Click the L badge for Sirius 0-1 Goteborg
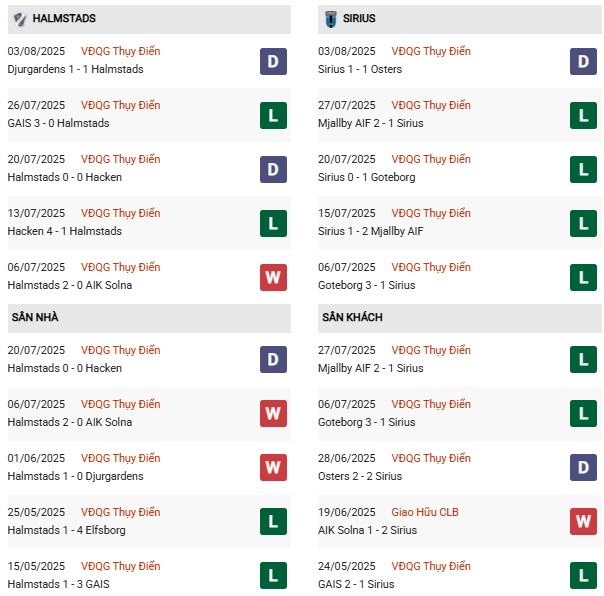This screenshot has width=604, height=596. (583, 169)
